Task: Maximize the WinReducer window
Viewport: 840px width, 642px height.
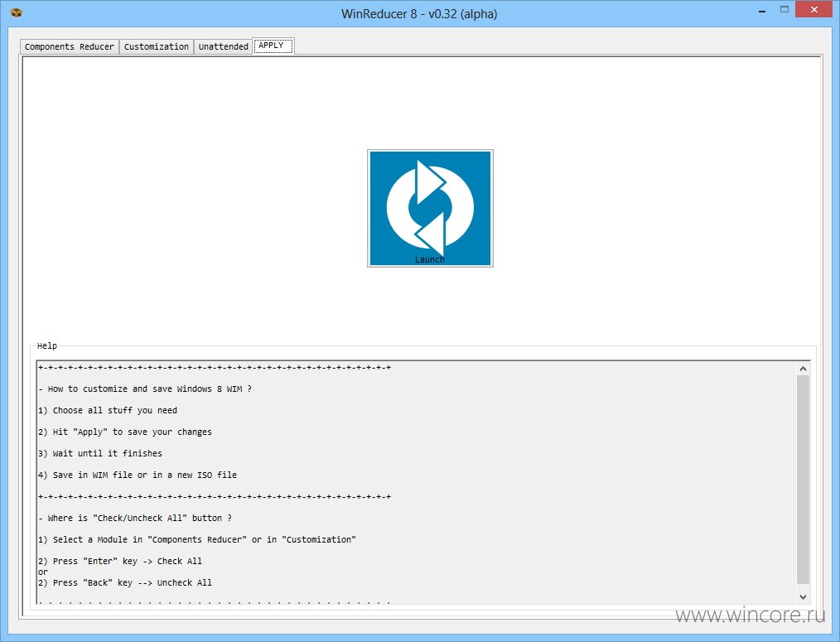Action: point(784,10)
